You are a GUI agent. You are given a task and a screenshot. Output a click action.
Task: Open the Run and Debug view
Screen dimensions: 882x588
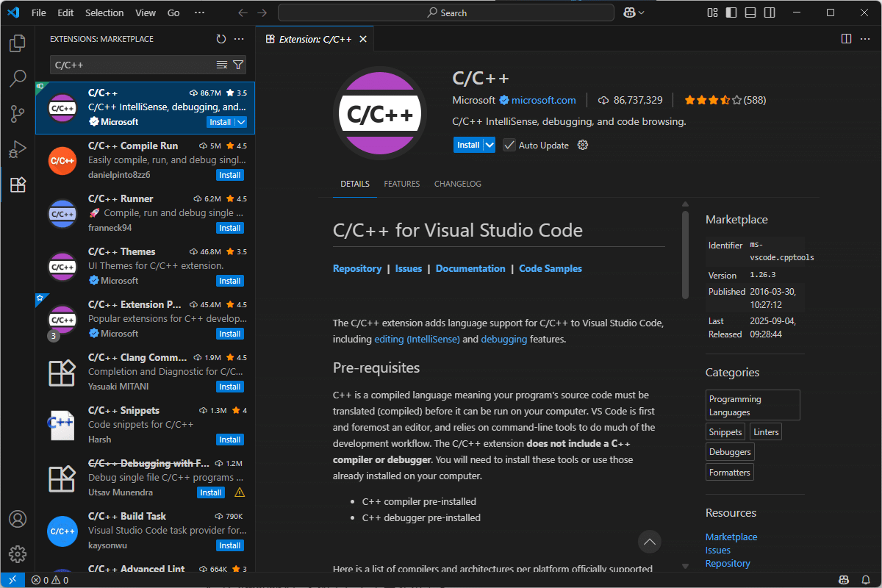(x=18, y=149)
